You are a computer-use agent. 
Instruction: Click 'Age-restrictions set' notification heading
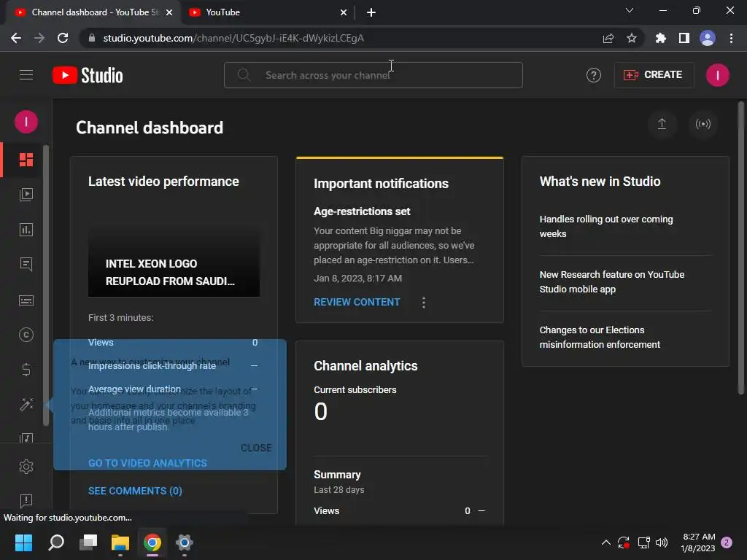[362, 211]
